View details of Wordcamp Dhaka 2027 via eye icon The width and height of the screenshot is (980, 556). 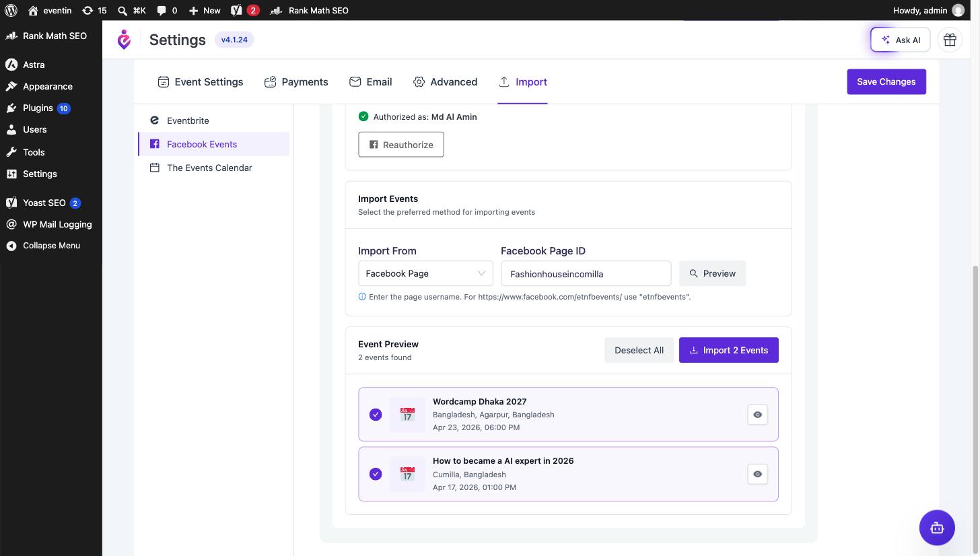757,415
